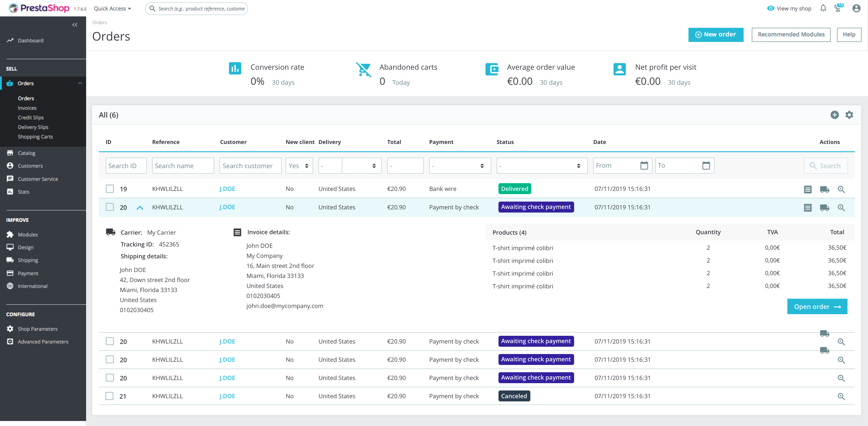This screenshot has width=868, height=426.
Task: Go to Shopping Carts submenu item
Action: pyautogui.click(x=35, y=136)
